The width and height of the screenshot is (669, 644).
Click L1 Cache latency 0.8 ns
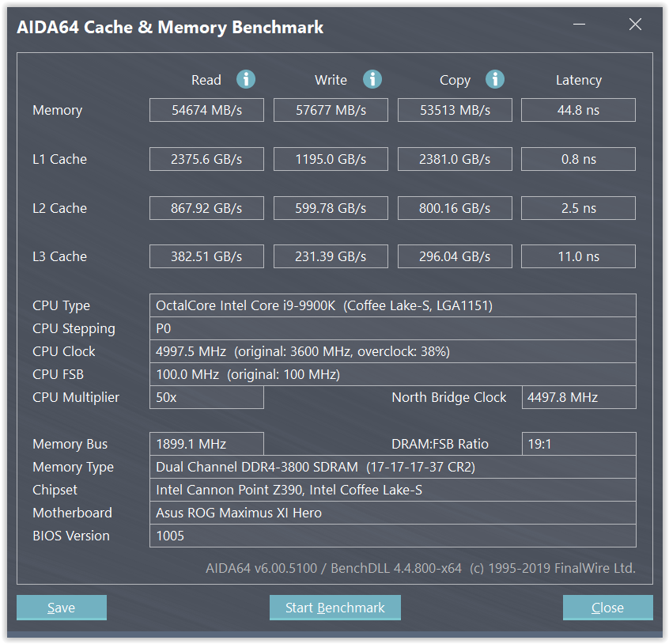pyautogui.click(x=578, y=159)
